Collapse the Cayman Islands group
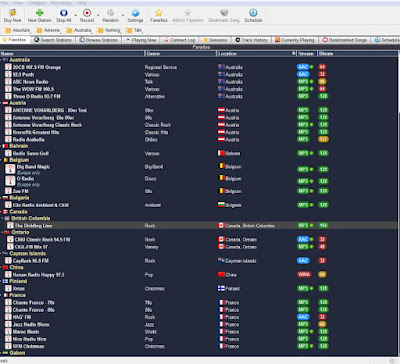 (1, 253)
